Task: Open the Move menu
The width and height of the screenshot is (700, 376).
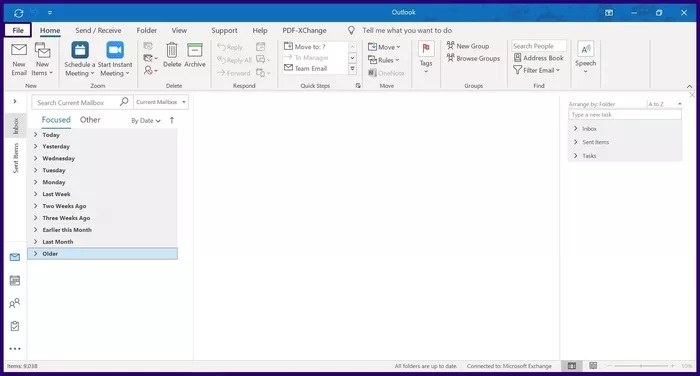Action: [x=384, y=47]
